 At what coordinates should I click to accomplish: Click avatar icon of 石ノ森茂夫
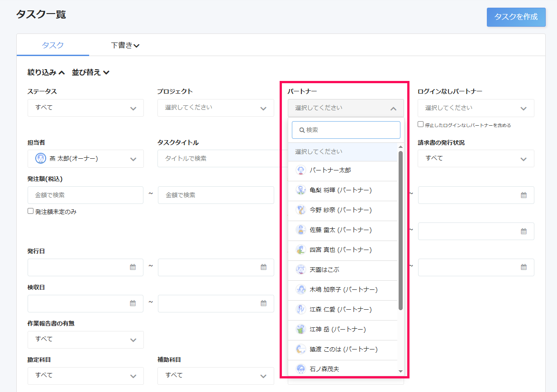pos(301,369)
